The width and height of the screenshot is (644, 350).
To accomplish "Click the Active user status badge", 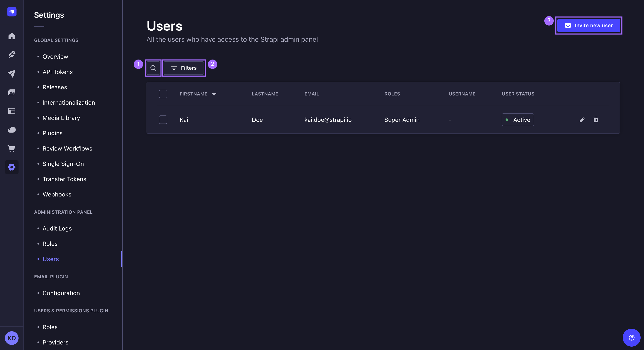I will click(x=517, y=120).
